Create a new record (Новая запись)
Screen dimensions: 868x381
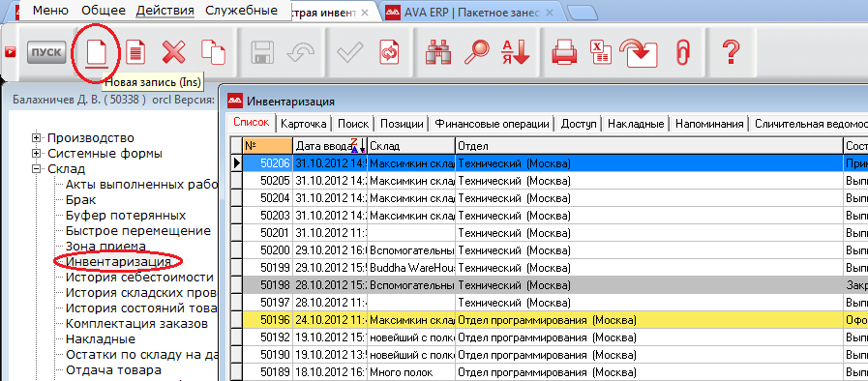click(x=96, y=52)
